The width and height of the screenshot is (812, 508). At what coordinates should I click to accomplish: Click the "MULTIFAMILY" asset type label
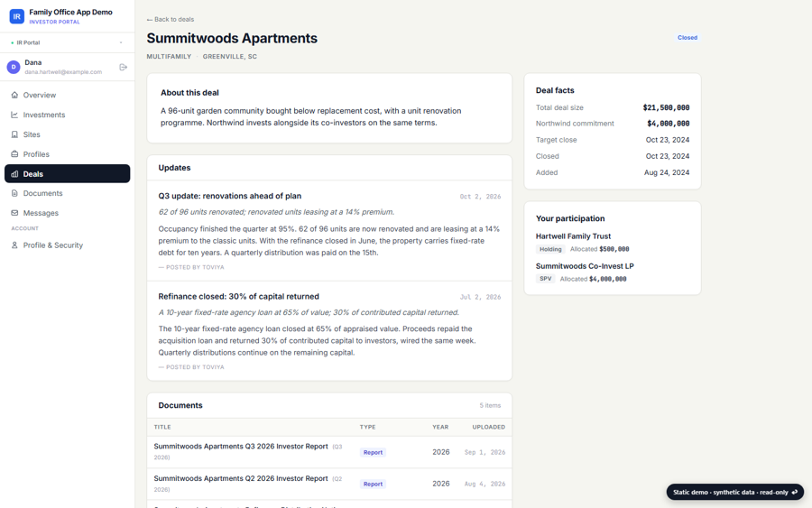pyautogui.click(x=169, y=57)
